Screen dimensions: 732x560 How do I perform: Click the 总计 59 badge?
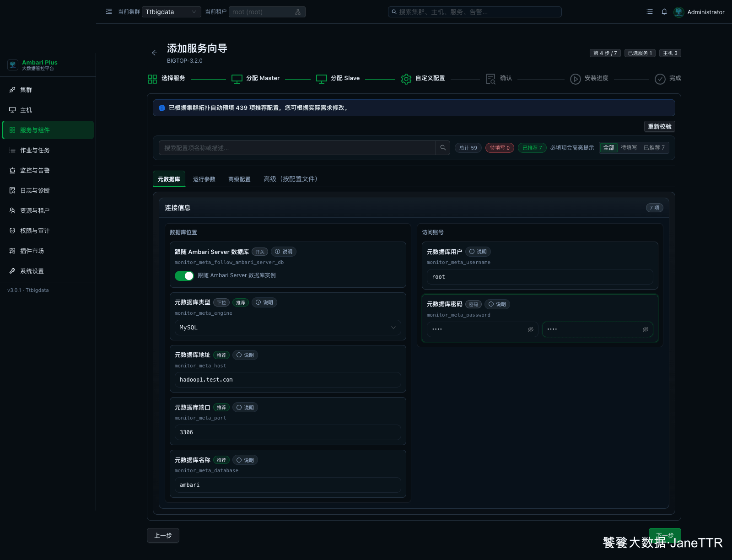click(468, 148)
